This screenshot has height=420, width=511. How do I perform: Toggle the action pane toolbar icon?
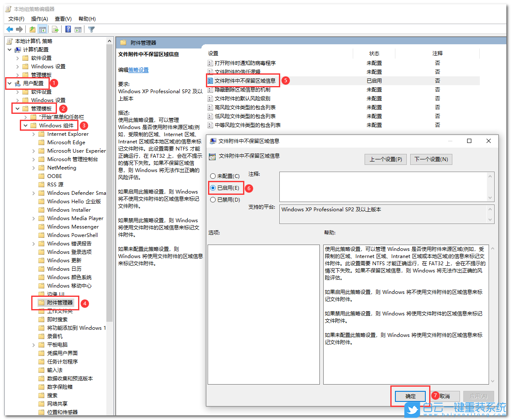[x=78, y=29]
